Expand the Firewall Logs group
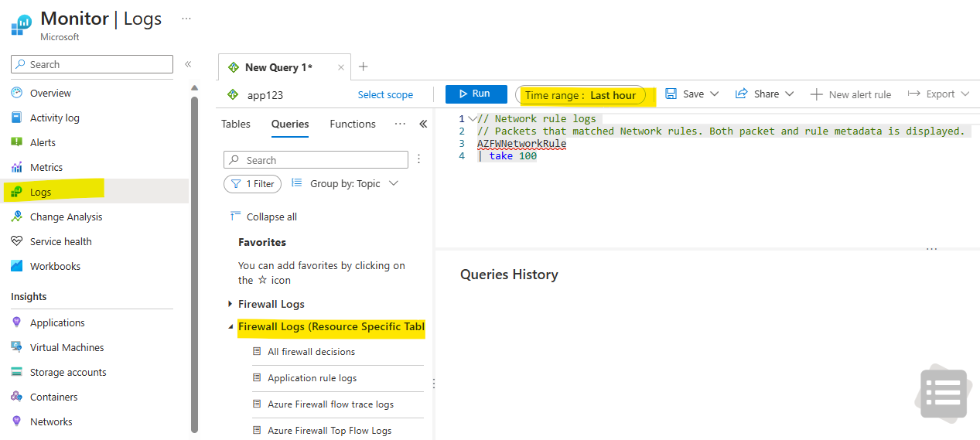Viewport: 980px width, 440px height. pyautogui.click(x=230, y=304)
